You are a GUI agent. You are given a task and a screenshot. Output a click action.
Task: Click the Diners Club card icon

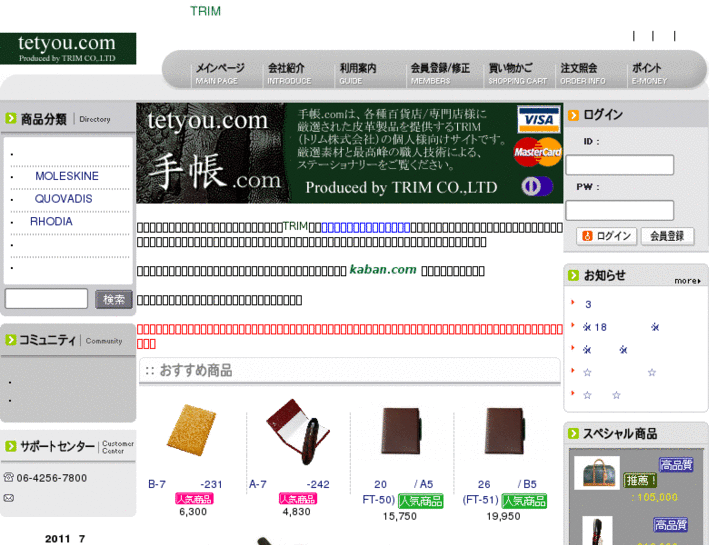click(x=537, y=186)
